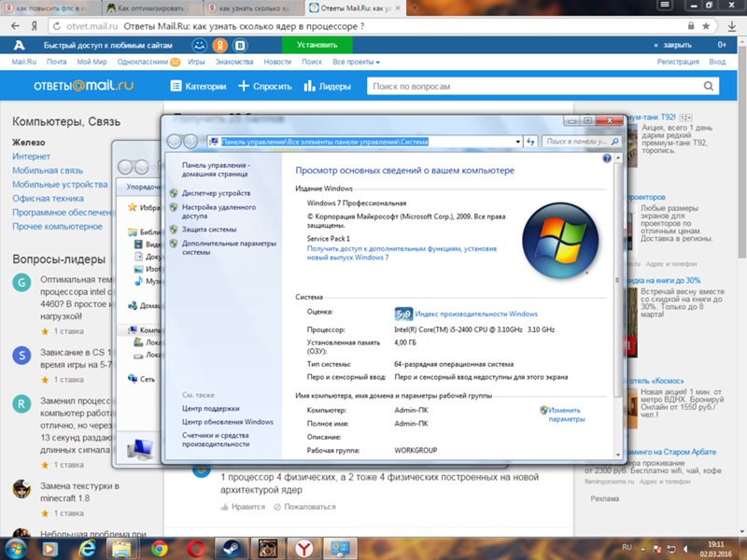Launch Google Chrome from the taskbar
The height and width of the screenshot is (560, 747).
point(159,549)
